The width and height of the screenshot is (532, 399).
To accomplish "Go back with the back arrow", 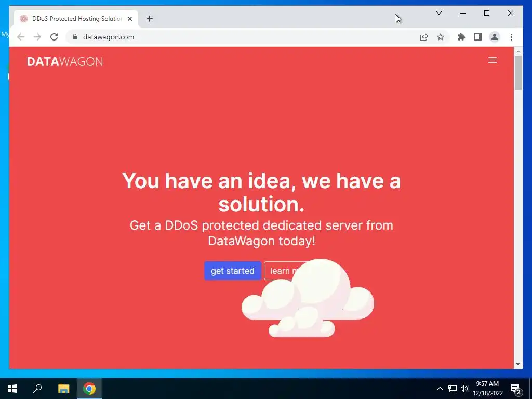I will tap(21, 37).
